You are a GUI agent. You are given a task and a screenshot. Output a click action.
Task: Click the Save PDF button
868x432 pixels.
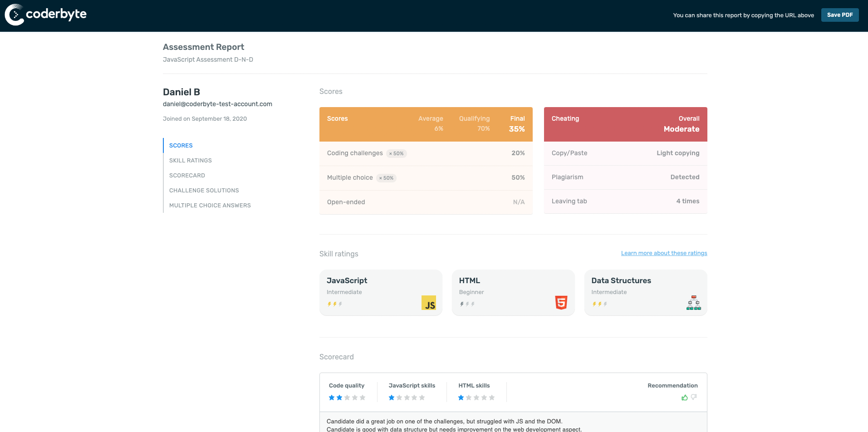pyautogui.click(x=839, y=15)
